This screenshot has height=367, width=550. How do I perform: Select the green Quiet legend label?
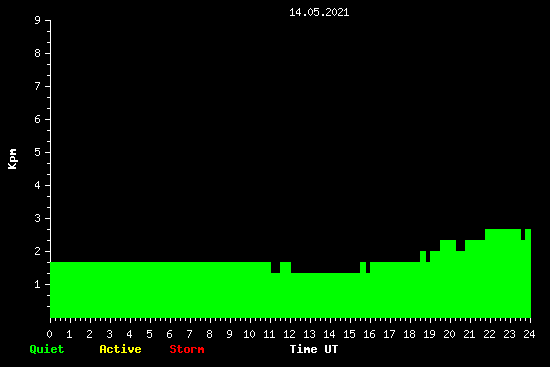(x=47, y=349)
